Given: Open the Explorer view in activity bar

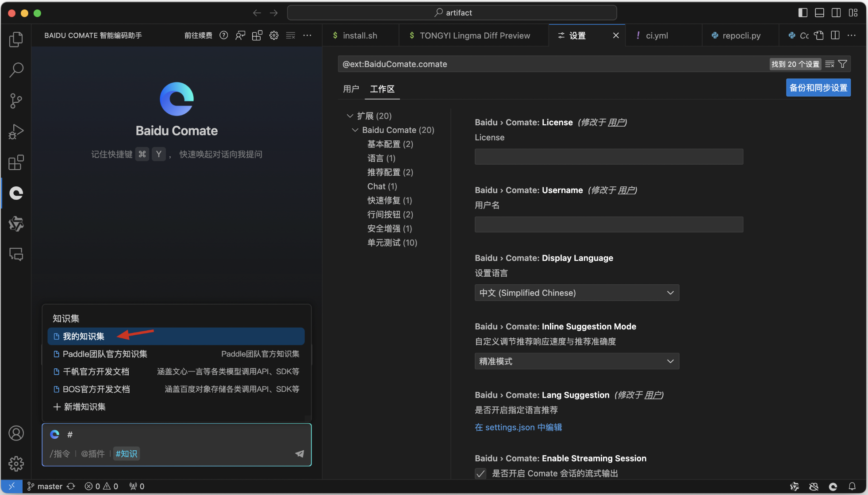Looking at the screenshot, I should 16,39.
